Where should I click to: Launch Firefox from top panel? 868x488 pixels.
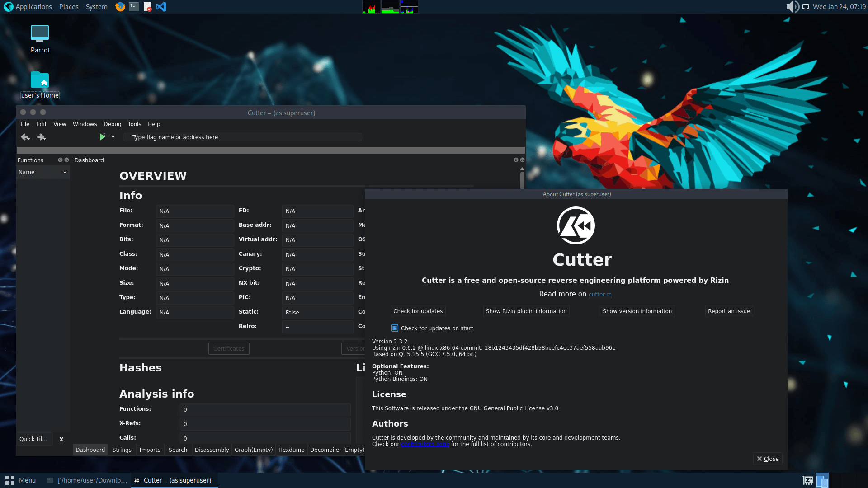pos(120,7)
